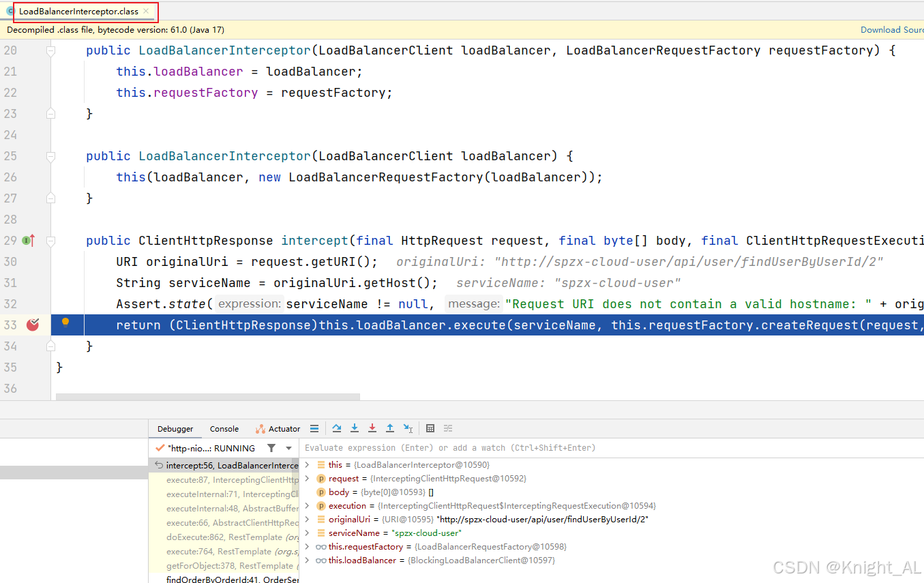Collapse the constructor fold marker at line 20
Screen dimensions: 924x583
[x=50, y=50]
